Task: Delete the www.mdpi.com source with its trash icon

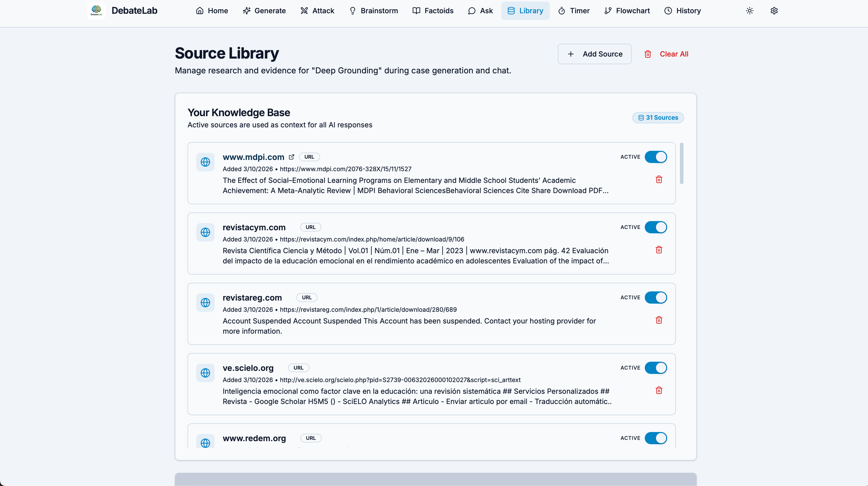Action: coord(659,180)
